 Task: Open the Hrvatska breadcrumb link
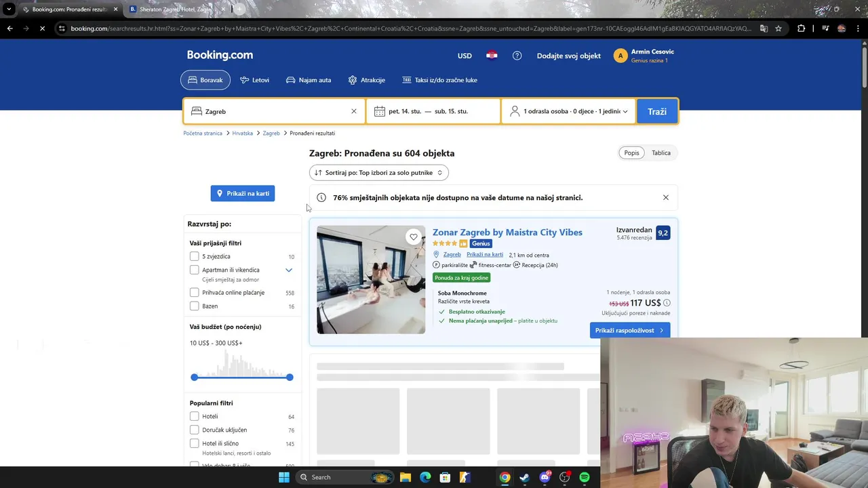coord(242,134)
